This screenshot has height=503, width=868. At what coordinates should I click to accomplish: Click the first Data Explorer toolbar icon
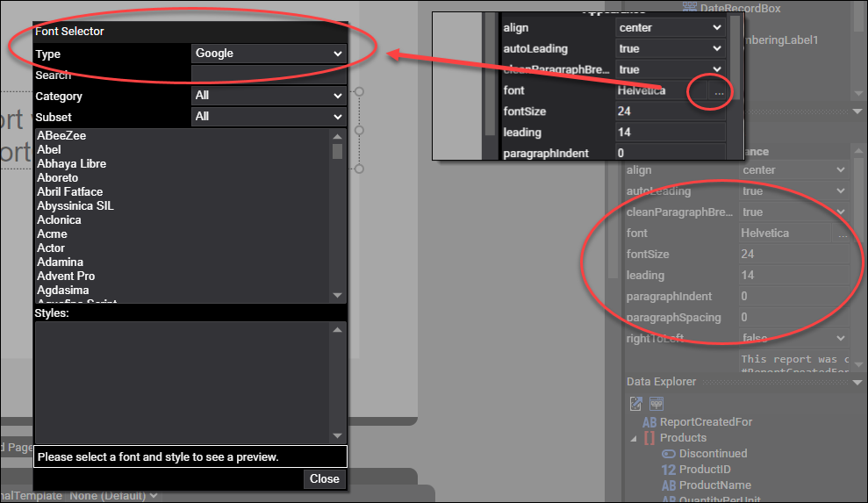[x=636, y=403]
